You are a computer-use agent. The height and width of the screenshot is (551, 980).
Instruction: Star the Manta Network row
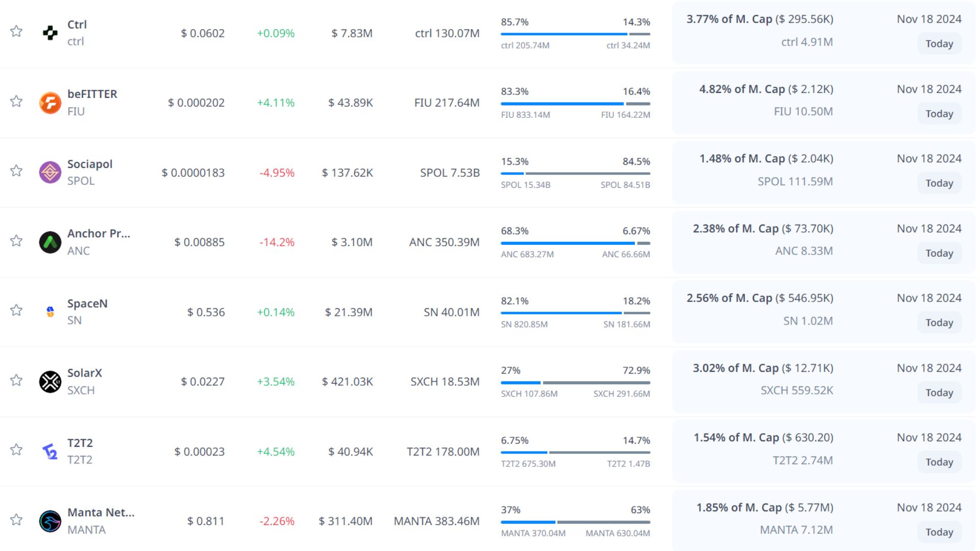tap(16, 520)
